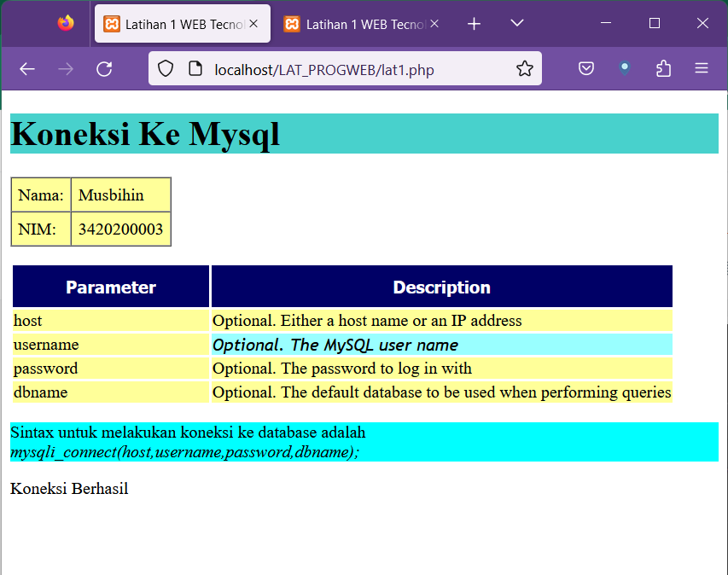
Task: Open the Firefox application menu
Action: click(702, 69)
